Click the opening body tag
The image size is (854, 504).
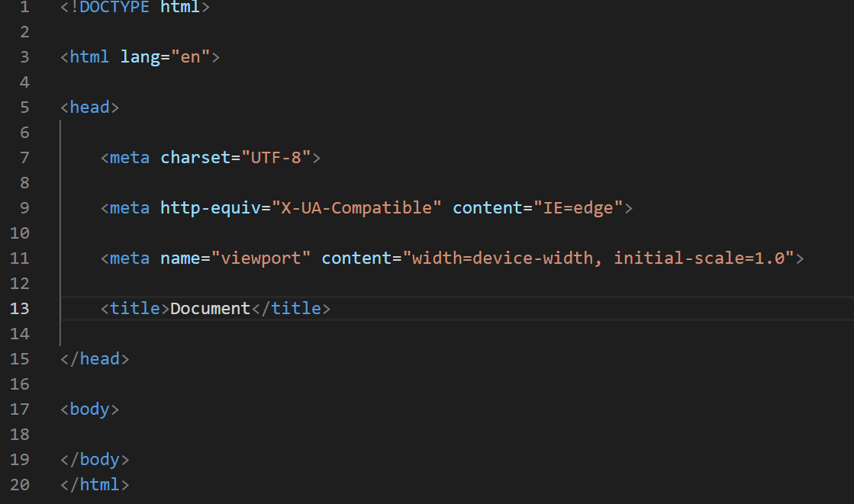(90, 409)
